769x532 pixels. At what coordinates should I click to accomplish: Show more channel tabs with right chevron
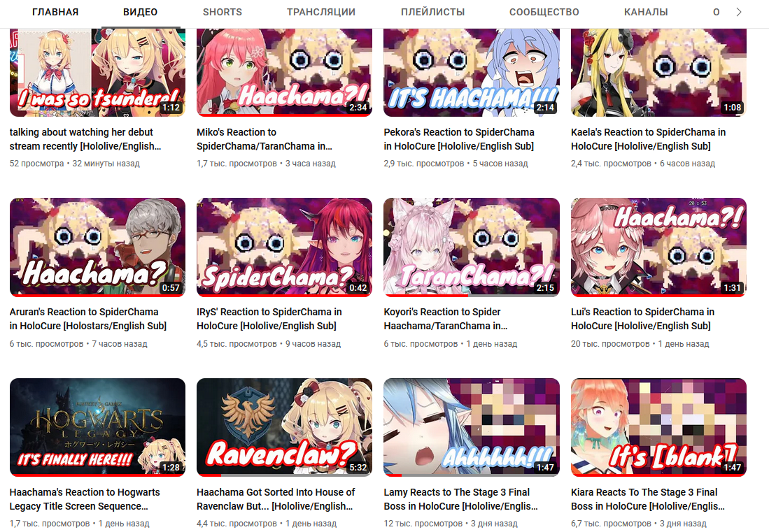tap(739, 13)
